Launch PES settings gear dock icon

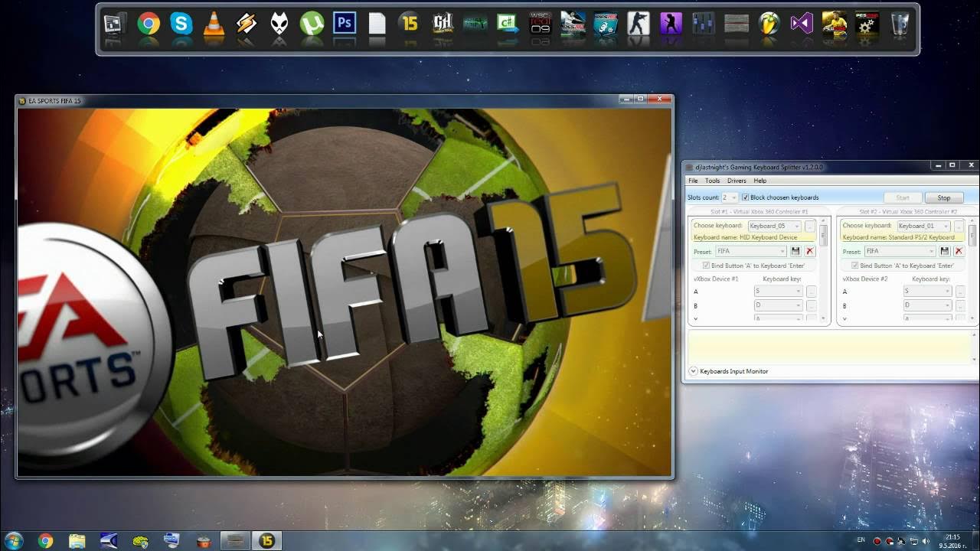point(867,24)
